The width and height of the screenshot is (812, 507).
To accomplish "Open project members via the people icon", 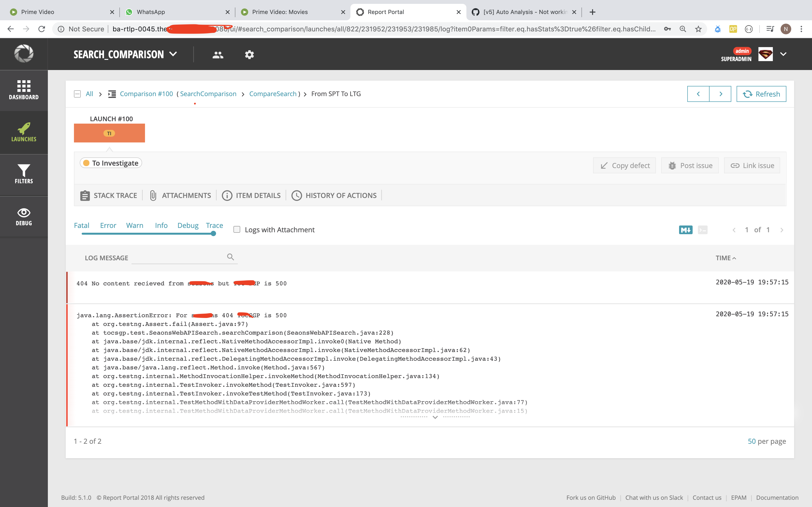I will point(217,54).
